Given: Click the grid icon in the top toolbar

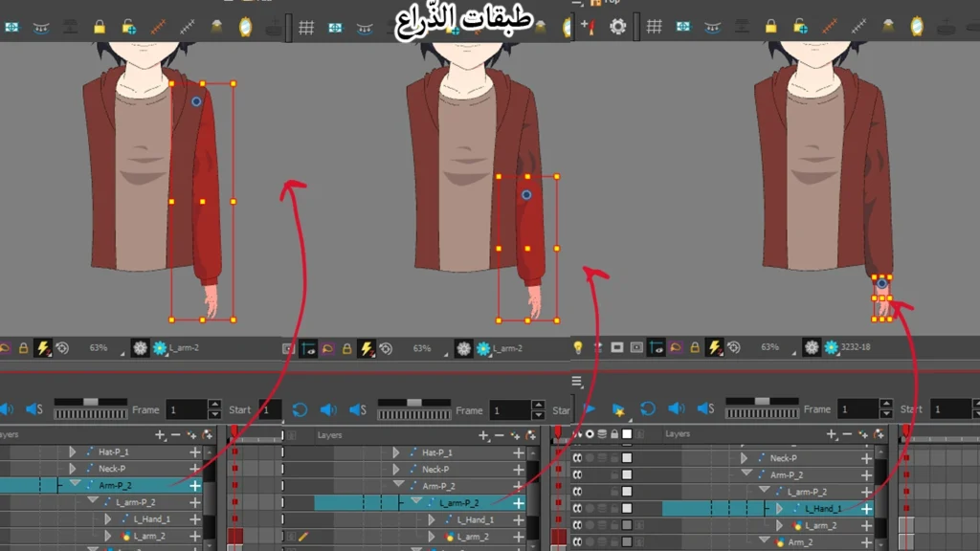Looking at the screenshot, I should [x=655, y=24].
